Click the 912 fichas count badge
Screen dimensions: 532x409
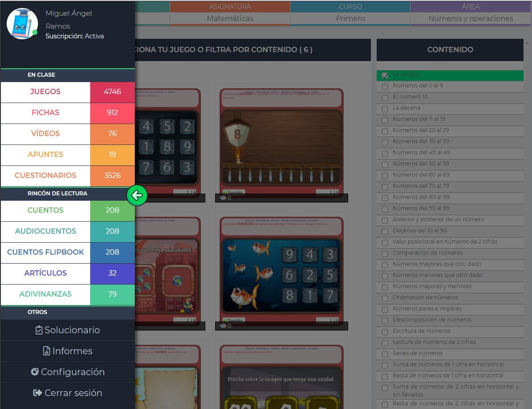tap(112, 113)
